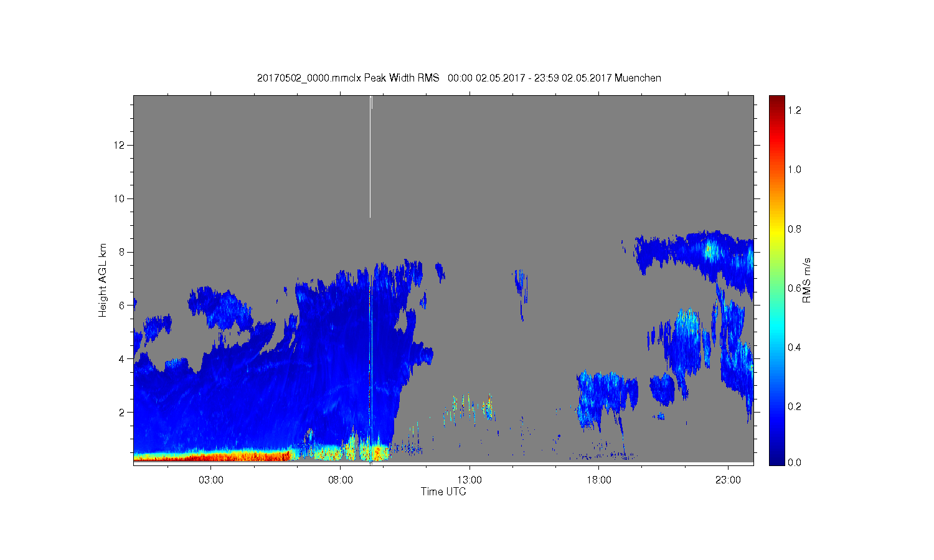934x560 pixels.
Task: Click the Time UTC axis title
Action: (443, 492)
